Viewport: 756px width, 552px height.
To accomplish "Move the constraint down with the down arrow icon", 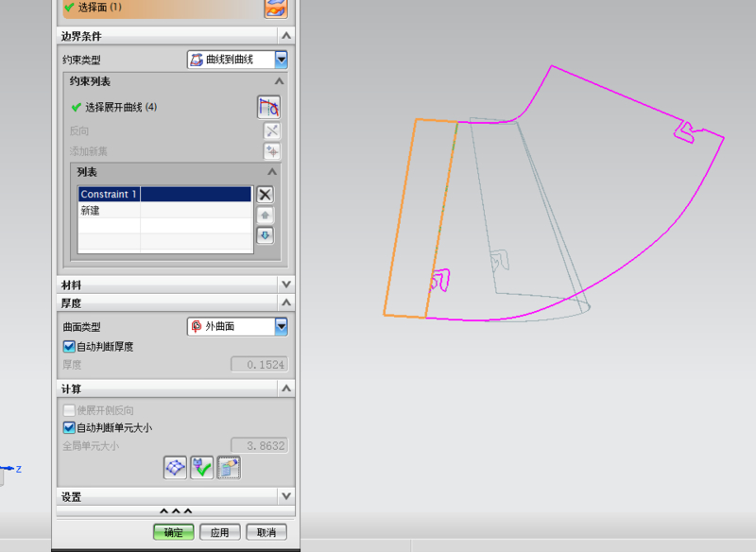I will pyautogui.click(x=265, y=235).
